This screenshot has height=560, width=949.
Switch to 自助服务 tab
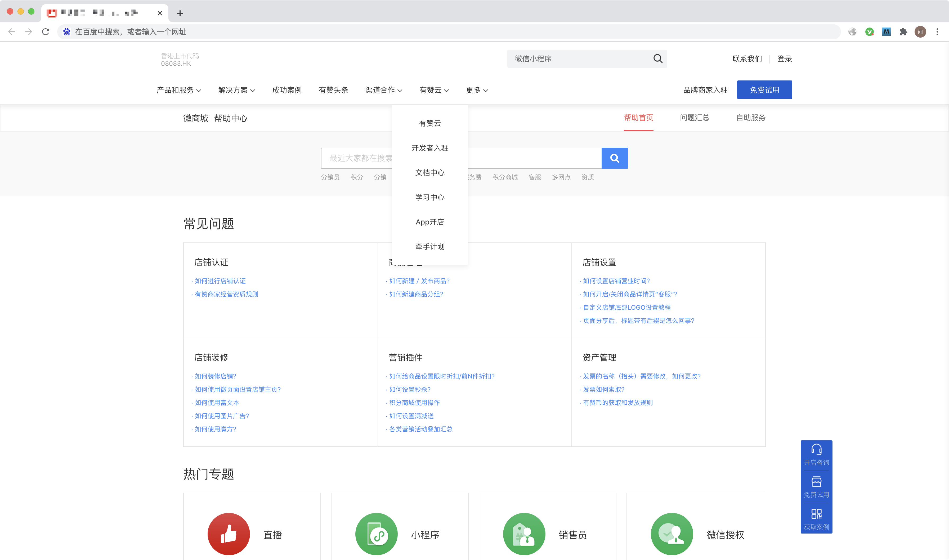point(751,117)
